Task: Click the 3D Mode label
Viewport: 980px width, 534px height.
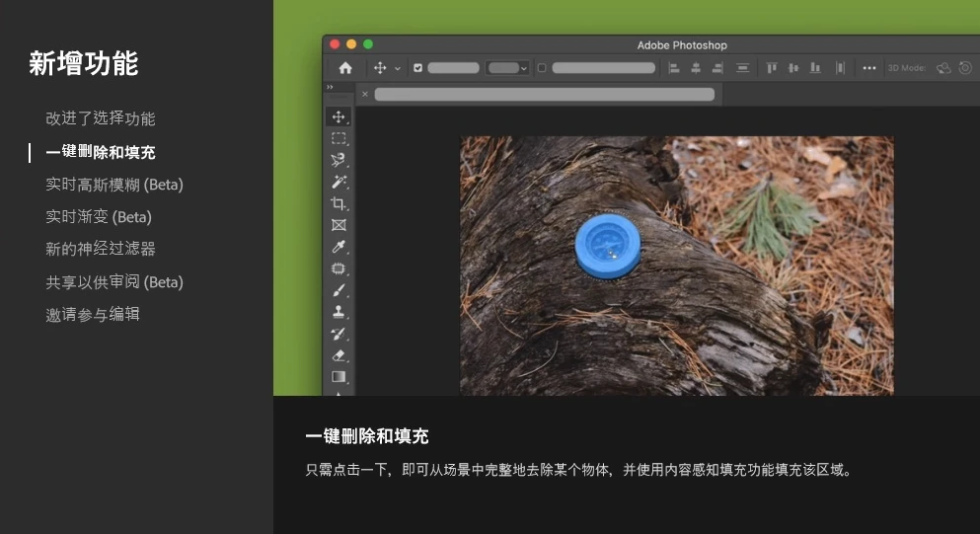Action: coord(907,67)
